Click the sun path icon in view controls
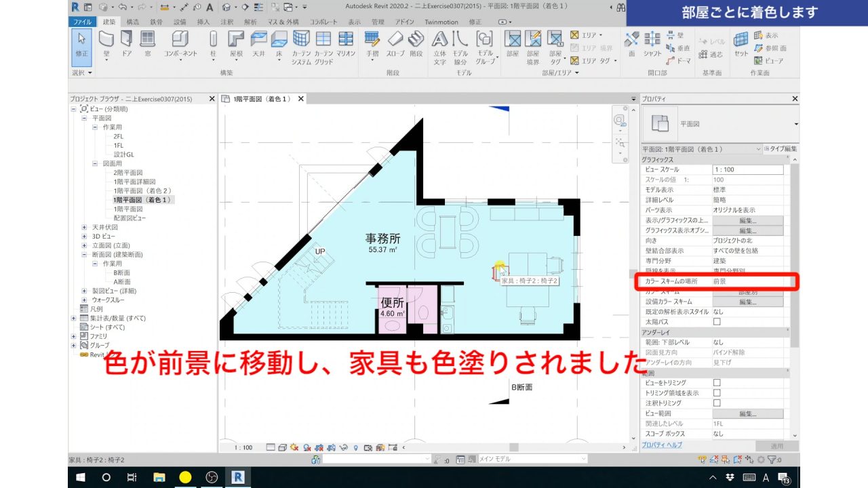 294,447
